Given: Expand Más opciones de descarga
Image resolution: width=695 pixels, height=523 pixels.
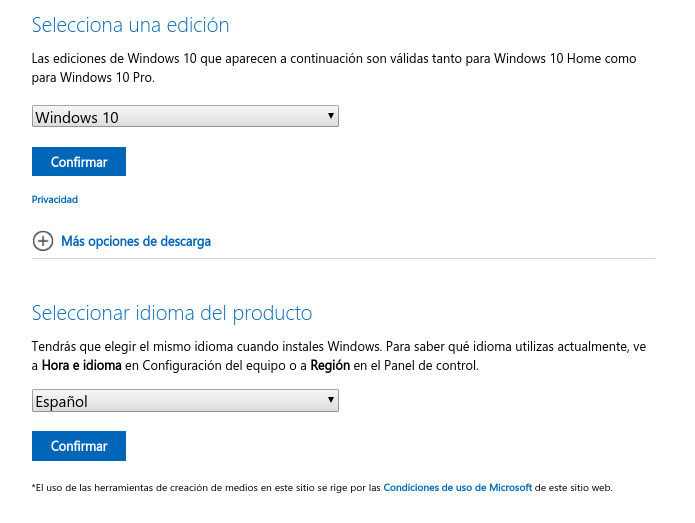Looking at the screenshot, I should [136, 241].
